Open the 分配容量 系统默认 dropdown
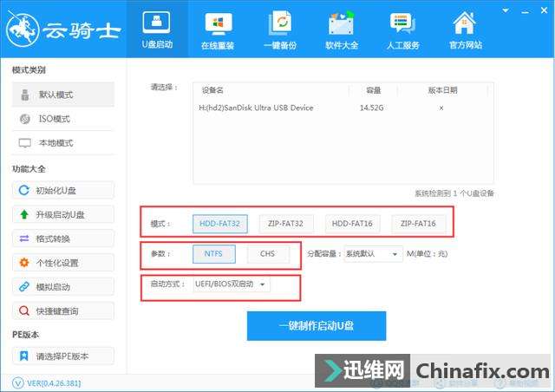This screenshot has width=555, height=392. [371, 254]
